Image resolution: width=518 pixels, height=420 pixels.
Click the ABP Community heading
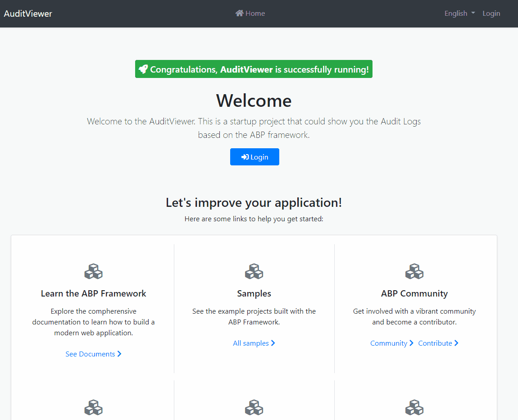414,293
